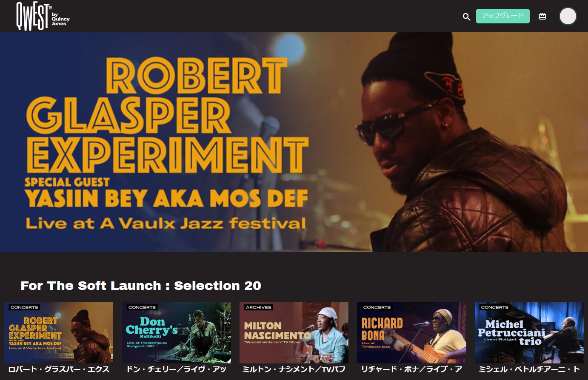Viewport: 588px width, 380px height.
Task: Click CONCERTS tag on Don Cherry card
Action: click(x=142, y=307)
